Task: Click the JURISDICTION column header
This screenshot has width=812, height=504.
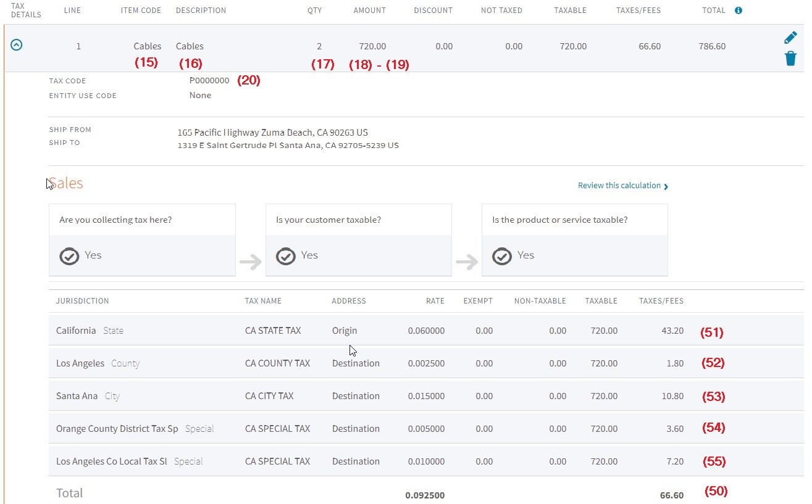Action: click(x=82, y=301)
